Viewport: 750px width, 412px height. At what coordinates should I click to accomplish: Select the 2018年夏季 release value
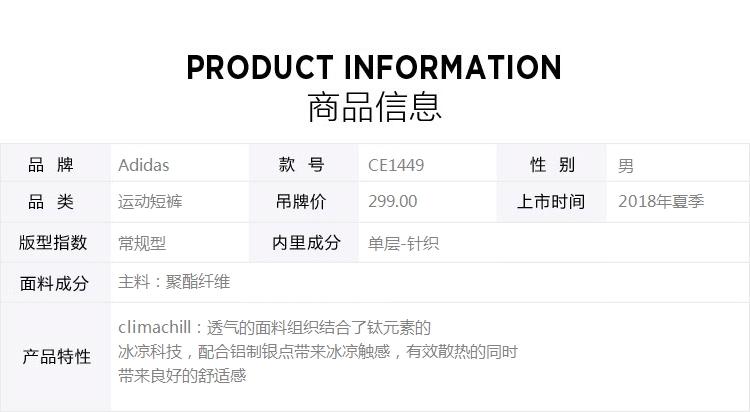[661, 201]
